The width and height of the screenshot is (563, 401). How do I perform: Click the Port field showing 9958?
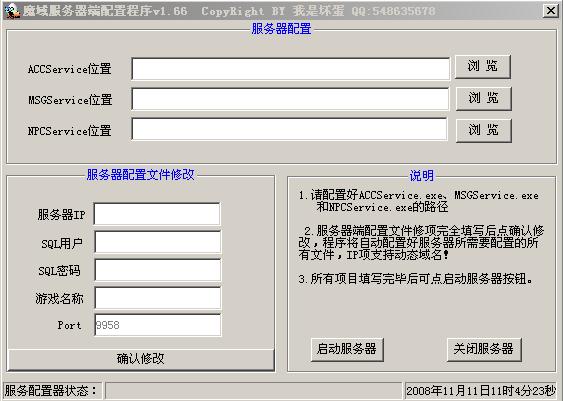point(158,325)
